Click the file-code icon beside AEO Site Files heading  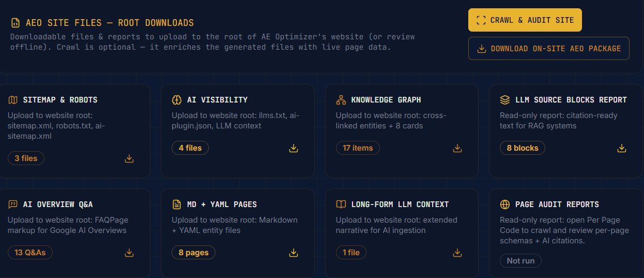[16, 23]
